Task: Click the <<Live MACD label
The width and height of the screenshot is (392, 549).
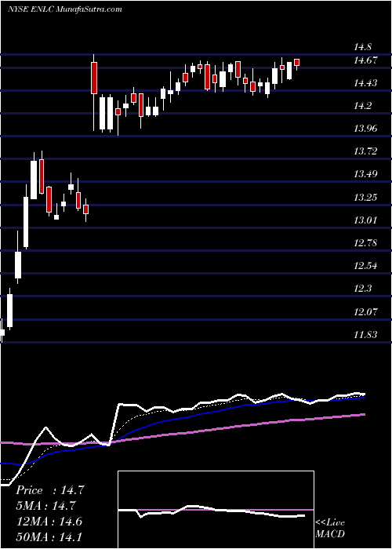Action: (330, 528)
